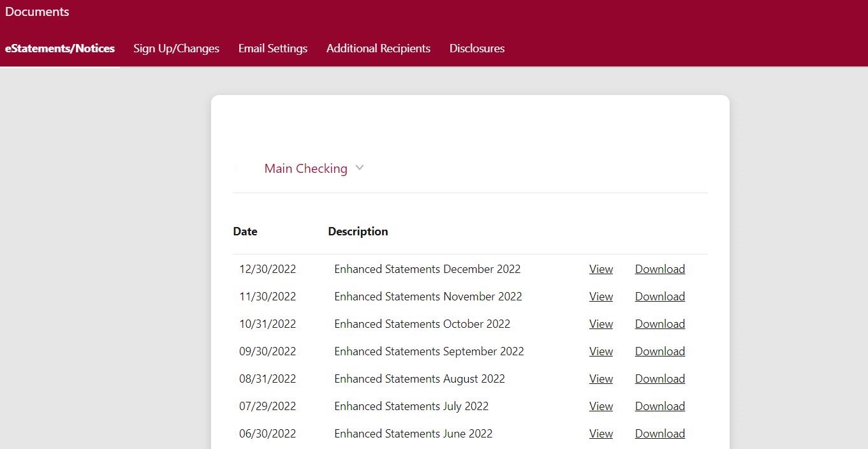View the November 2022 statement
The width and height of the screenshot is (868, 449).
(601, 297)
